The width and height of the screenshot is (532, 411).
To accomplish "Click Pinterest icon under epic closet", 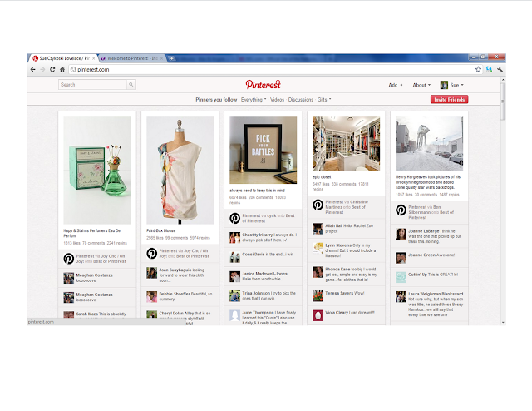I will pos(318,205).
